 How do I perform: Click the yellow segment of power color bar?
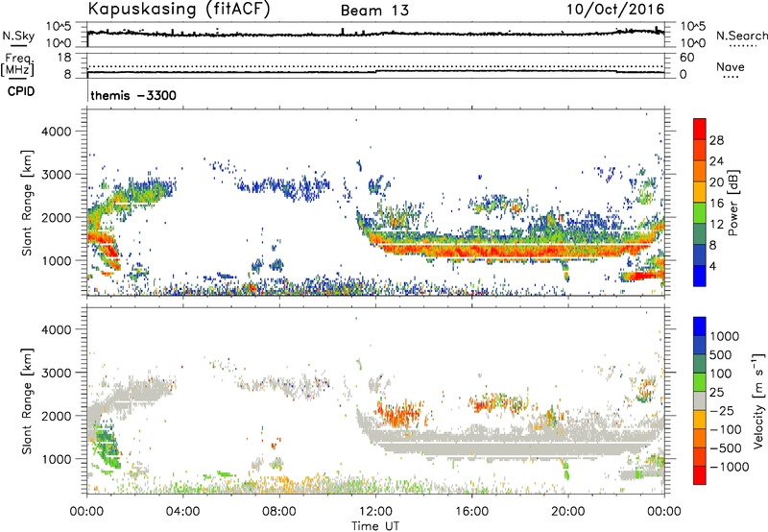700,191
